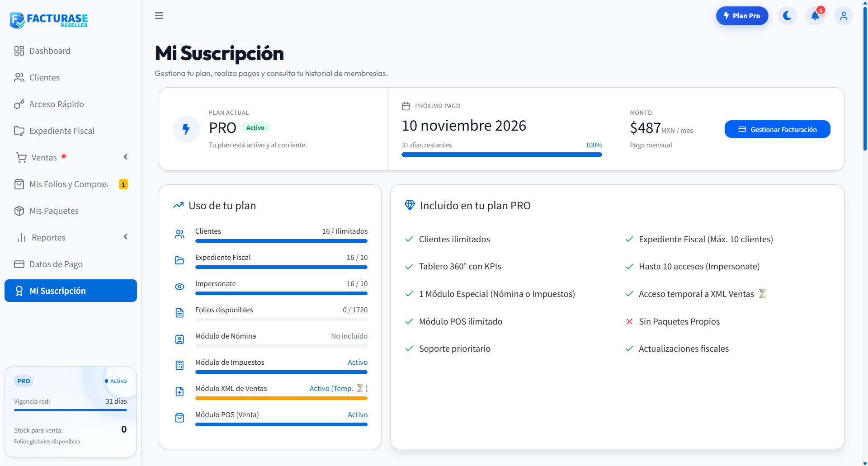Screen dimensions: 868x466
Task: Switch to dark mode with moon icon
Action: 787,16
